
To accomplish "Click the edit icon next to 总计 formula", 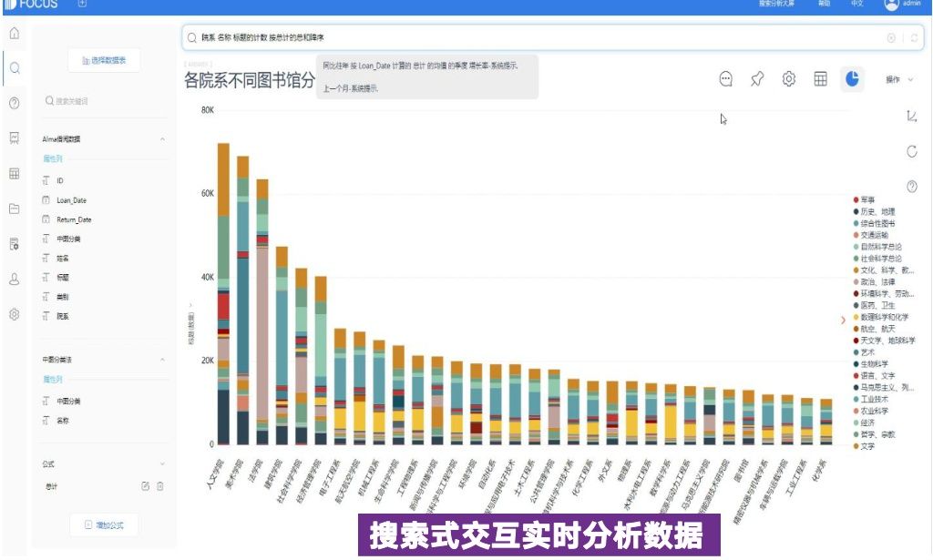I will click(145, 486).
